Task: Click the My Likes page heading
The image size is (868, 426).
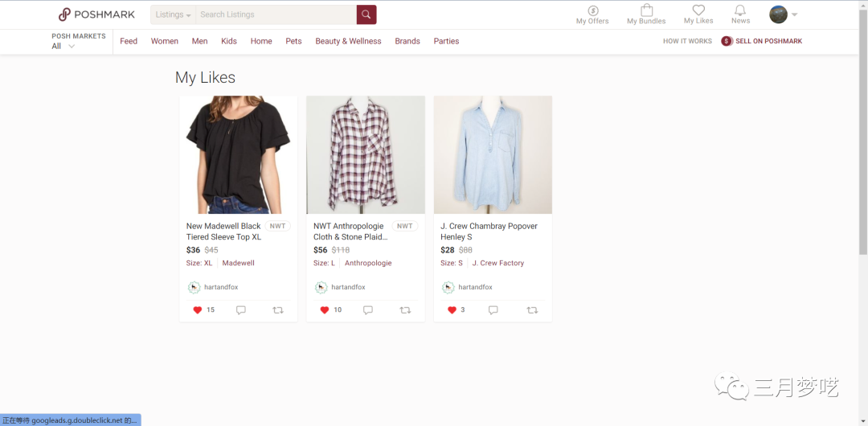Action: 206,77
